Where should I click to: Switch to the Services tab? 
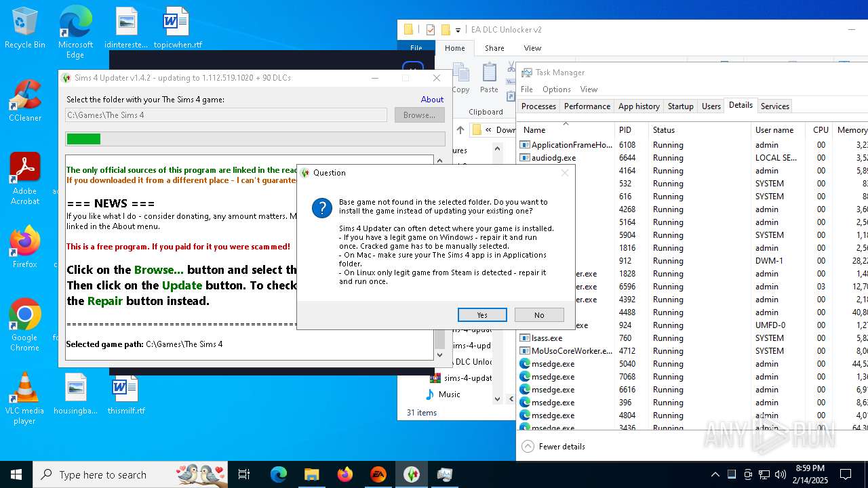pyautogui.click(x=774, y=106)
